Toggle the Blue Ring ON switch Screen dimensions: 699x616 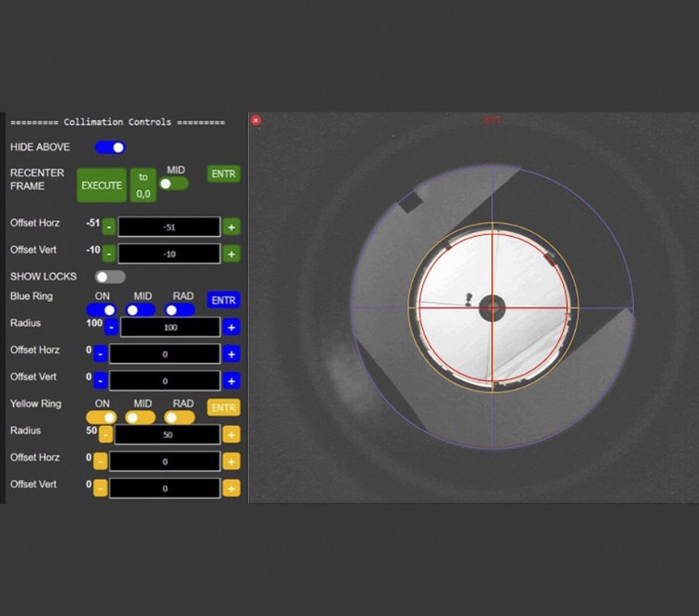[x=102, y=309]
